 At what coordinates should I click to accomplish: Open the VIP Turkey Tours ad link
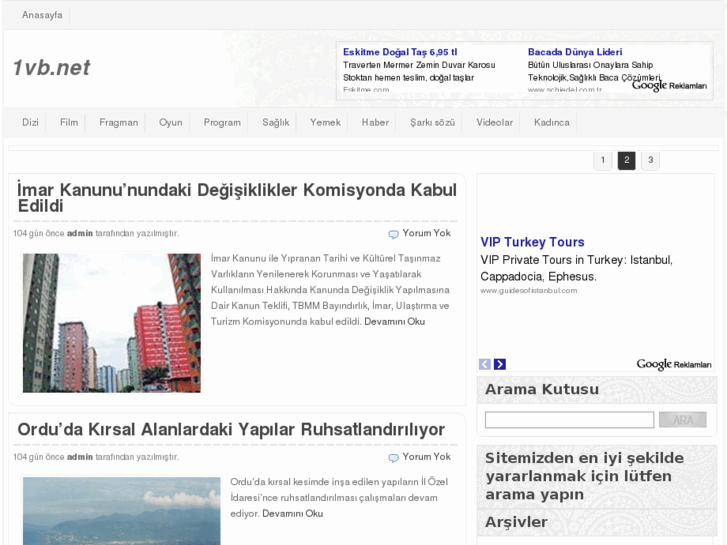(532, 242)
